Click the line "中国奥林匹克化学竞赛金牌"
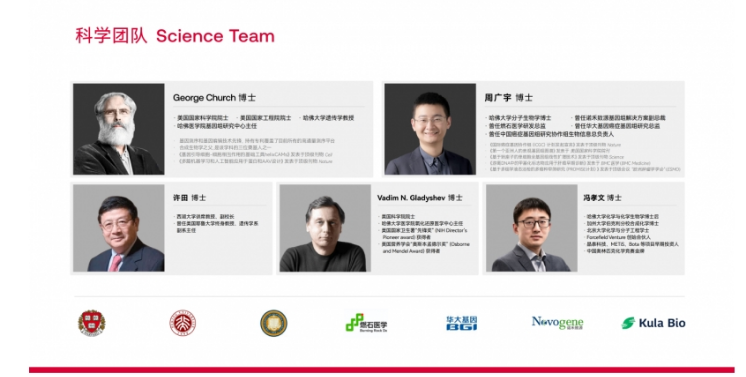 coord(615,251)
